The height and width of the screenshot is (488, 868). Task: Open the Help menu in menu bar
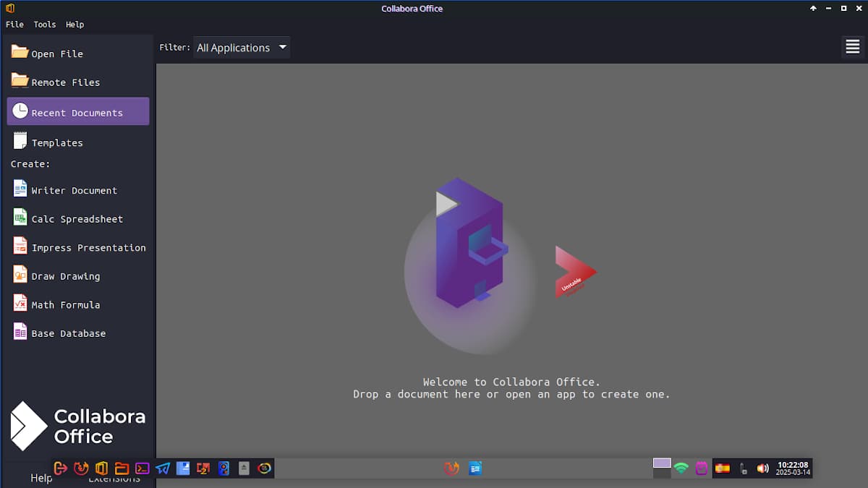(75, 24)
